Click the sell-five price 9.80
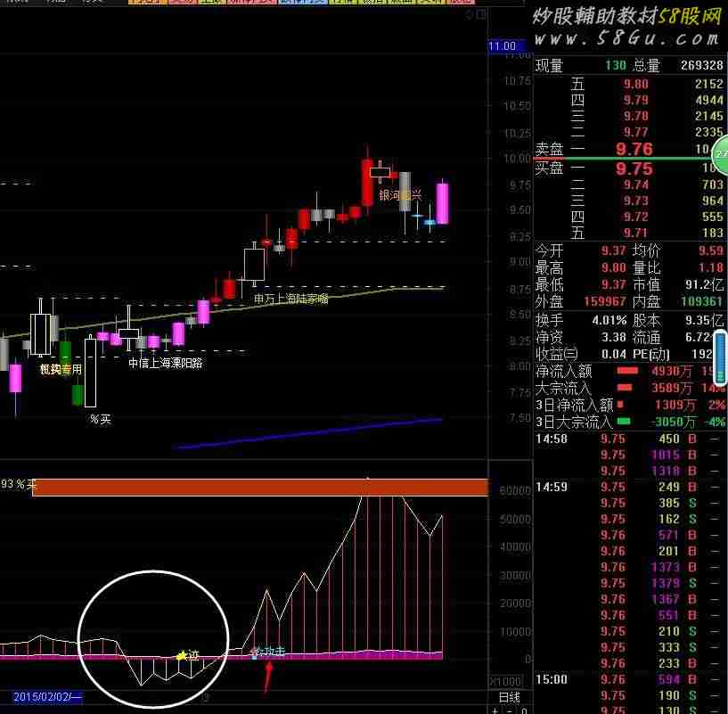 pyautogui.click(x=635, y=84)
